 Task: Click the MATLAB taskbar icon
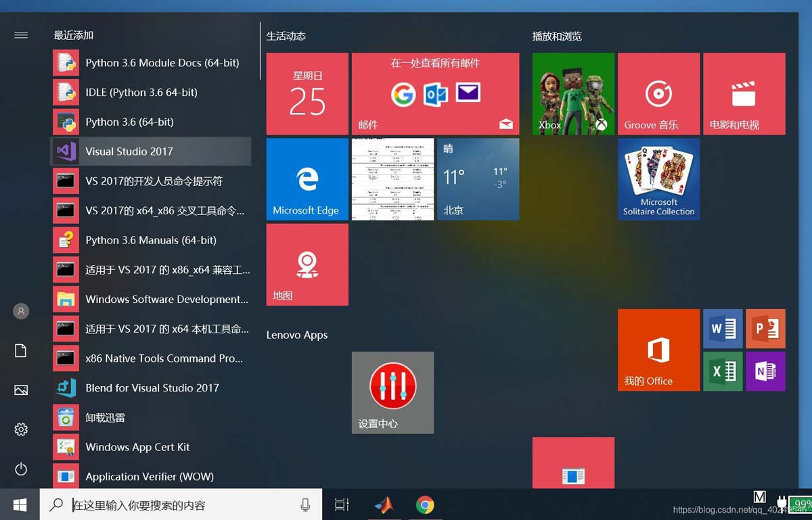coord(384,504)
